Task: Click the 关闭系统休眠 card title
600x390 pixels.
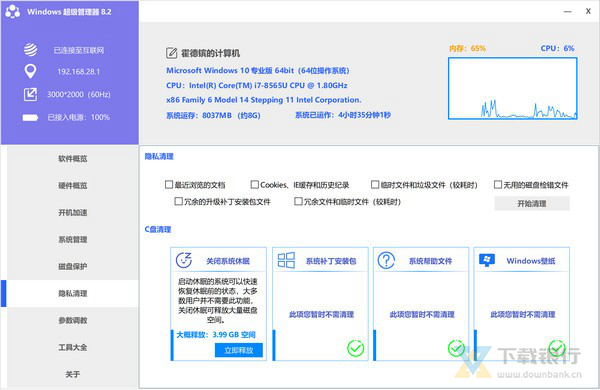Action: click(228, 261)
